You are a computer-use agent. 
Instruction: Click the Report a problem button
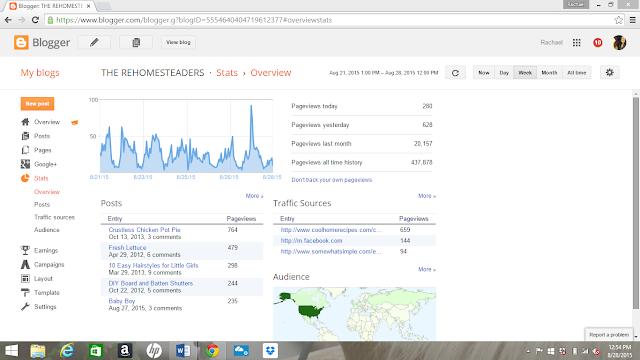click(609, 335)
